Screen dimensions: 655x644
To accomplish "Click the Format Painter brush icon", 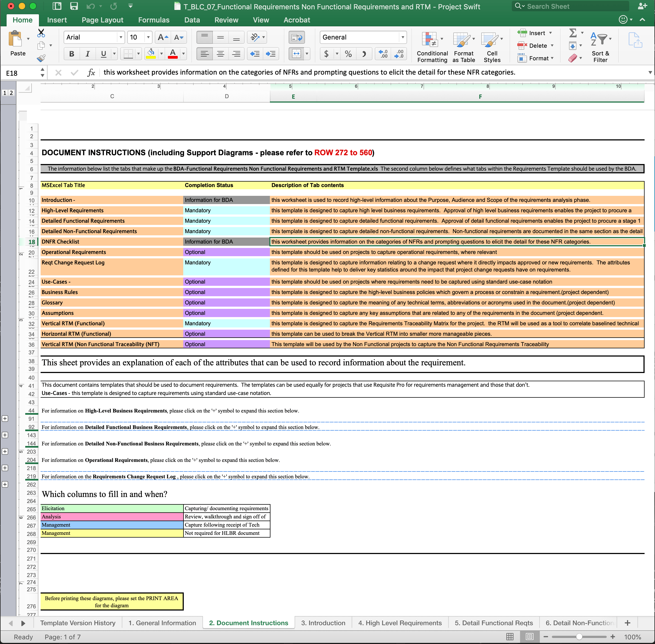I will (41, 58).
